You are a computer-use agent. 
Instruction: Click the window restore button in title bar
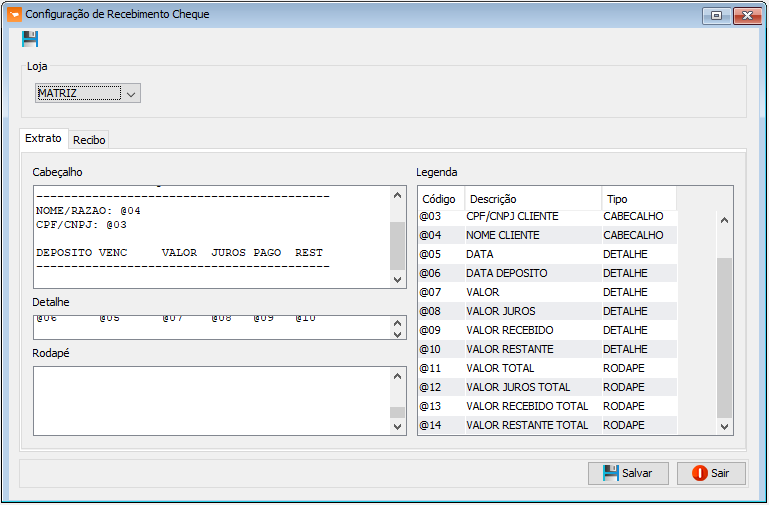(x=716, y=16)
